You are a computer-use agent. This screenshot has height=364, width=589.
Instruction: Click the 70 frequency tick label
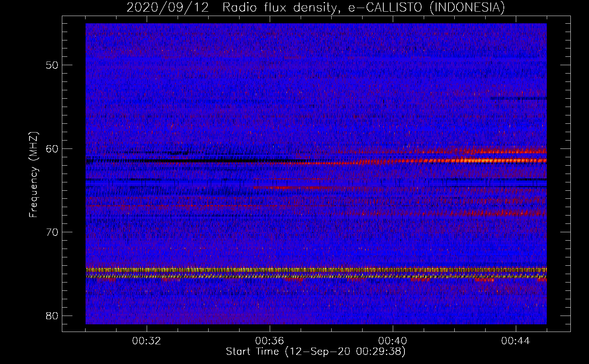(x=52, y=232)
